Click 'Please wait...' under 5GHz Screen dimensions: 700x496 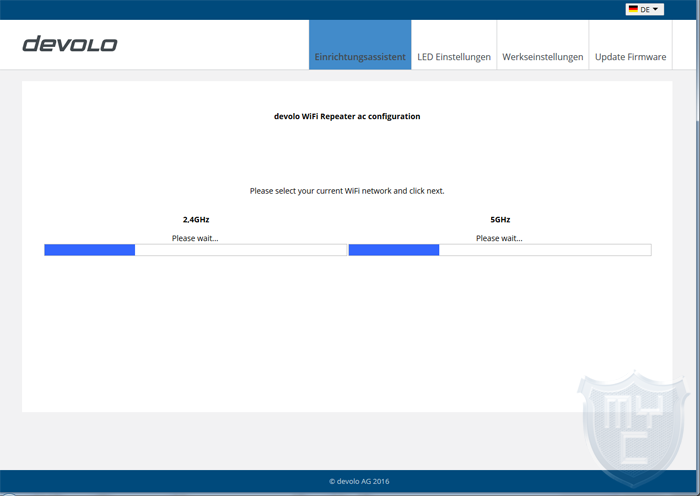499,238
